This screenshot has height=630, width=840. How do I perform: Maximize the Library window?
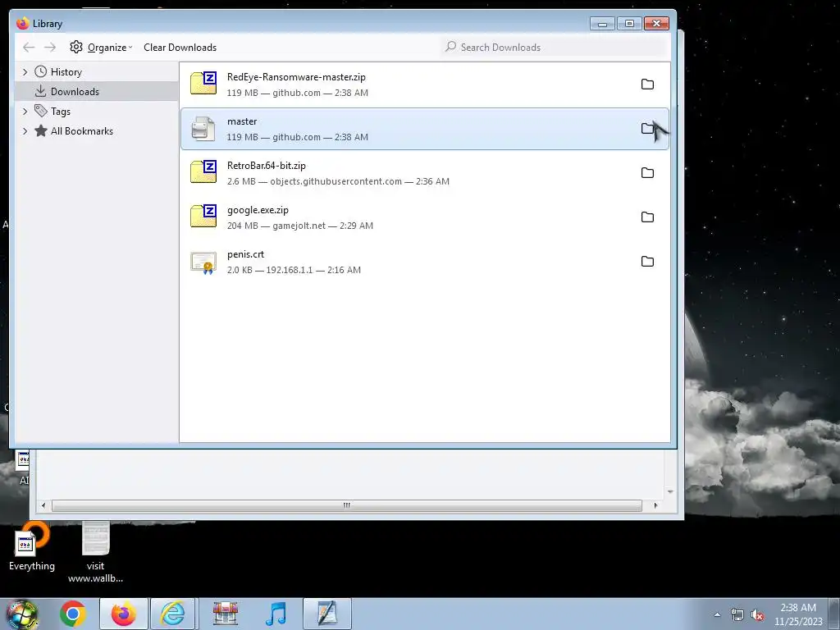click(x=629, y=24)
